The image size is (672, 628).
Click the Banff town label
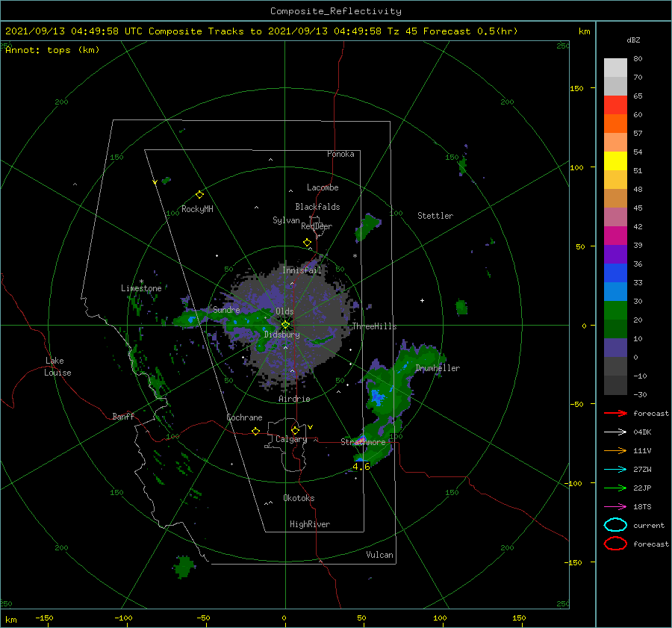point(123,416)
